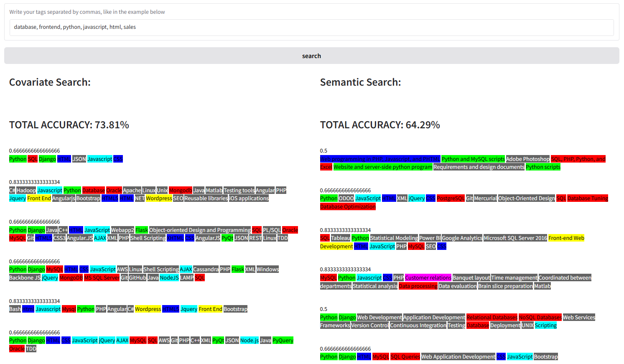Click the SQL Queries tag
The height and width of the screenshot is (364, 624).
tap(405, 357)
